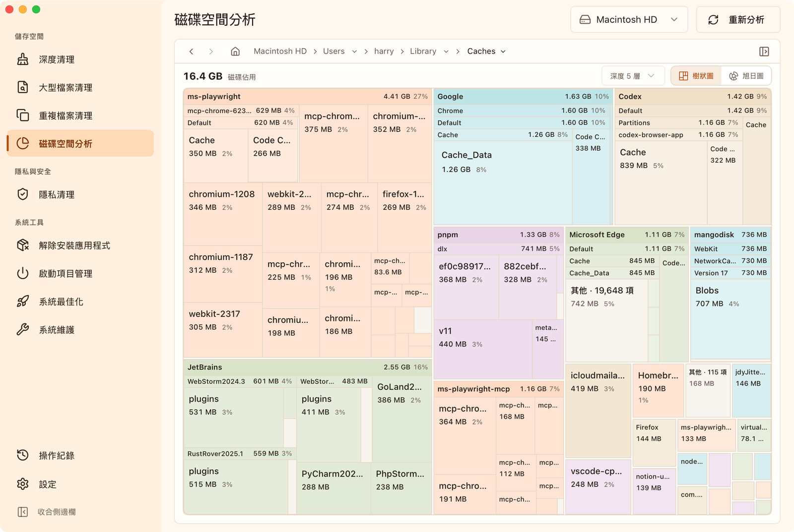This screenshot has width=794, height=532.
Task: Open 系統維護 in the sidebar
Action: pos(80,330)
